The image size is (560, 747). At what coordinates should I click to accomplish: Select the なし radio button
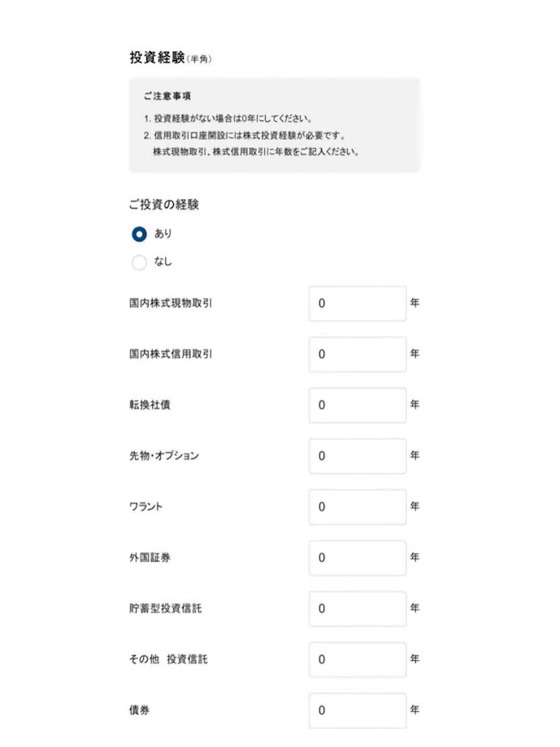[x=139, y=262]
